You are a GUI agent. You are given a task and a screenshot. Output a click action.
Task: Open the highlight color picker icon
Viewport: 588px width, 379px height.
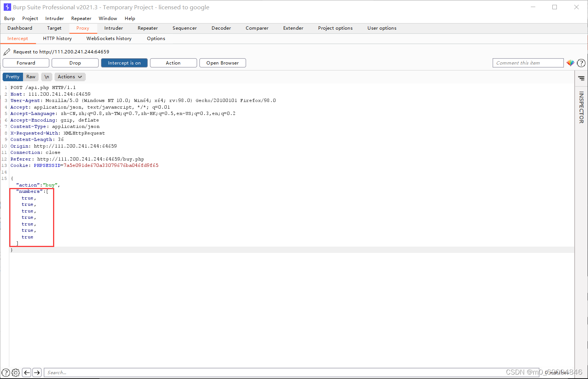pyautogui.click(x=571, y=63)
